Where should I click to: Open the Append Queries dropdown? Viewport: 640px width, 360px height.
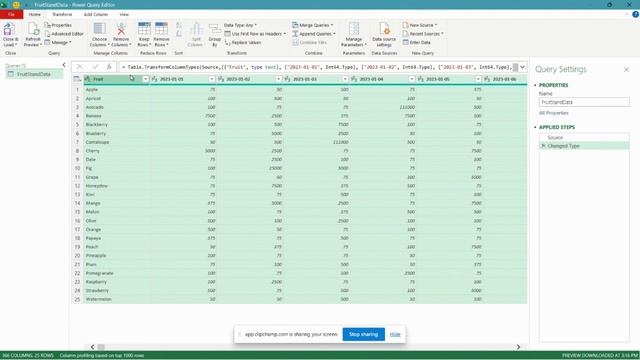pos(313,34)
